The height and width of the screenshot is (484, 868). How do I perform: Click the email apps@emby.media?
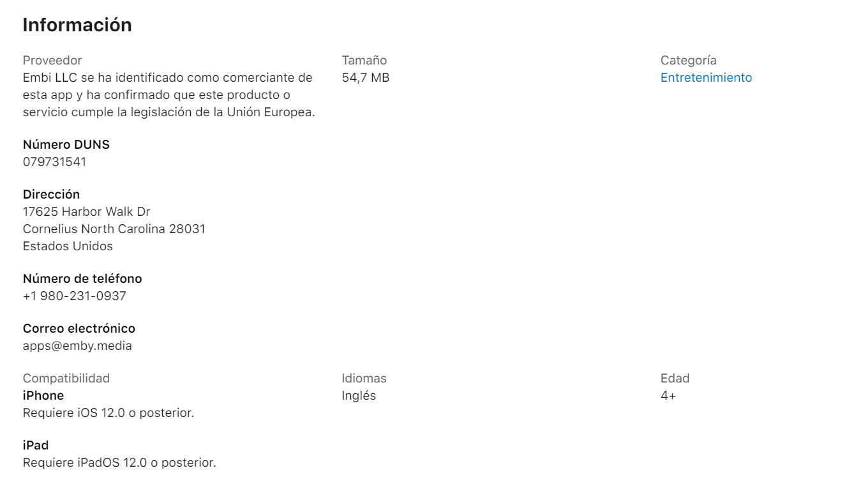pos(77,345)
